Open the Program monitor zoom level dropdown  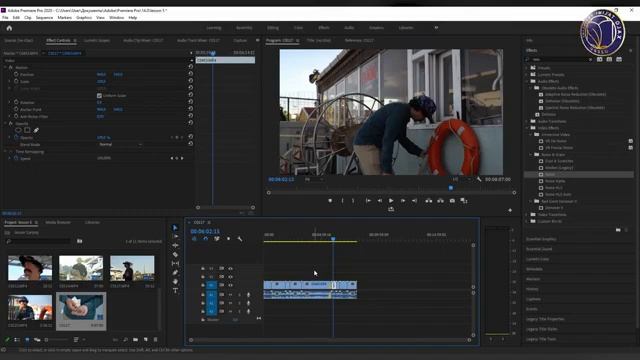pyautogui.click(x=314, y=179)
